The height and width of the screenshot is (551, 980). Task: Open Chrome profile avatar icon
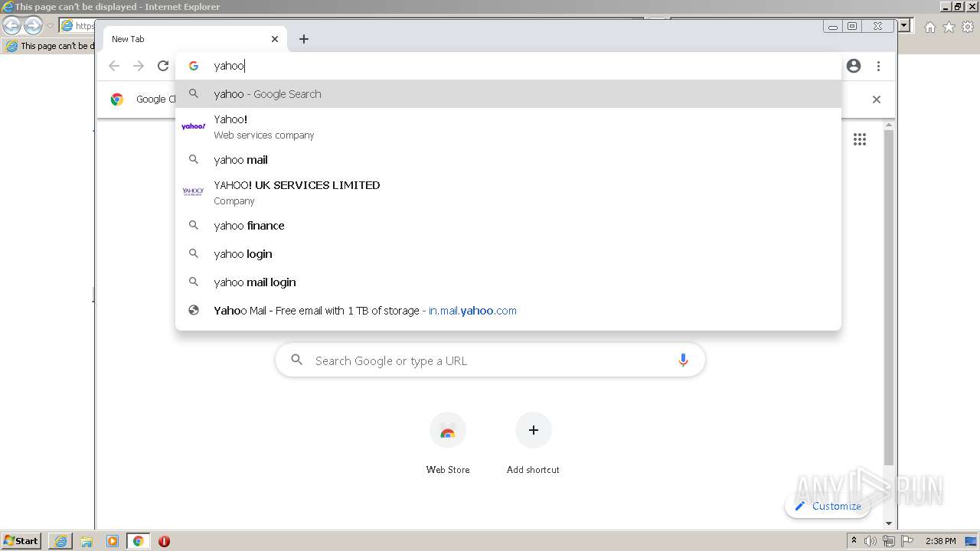854,66
